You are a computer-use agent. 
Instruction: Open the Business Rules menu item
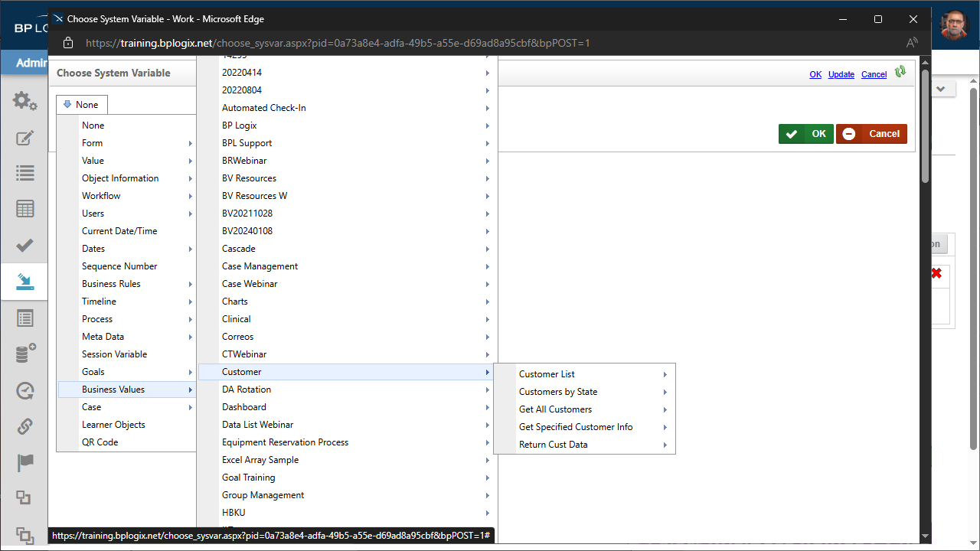[127, 284]
